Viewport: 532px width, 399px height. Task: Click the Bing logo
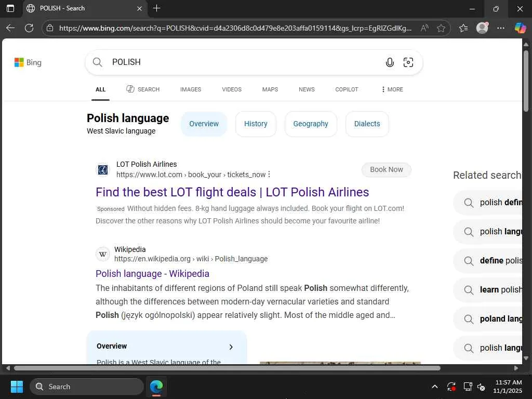coord(28,62)
